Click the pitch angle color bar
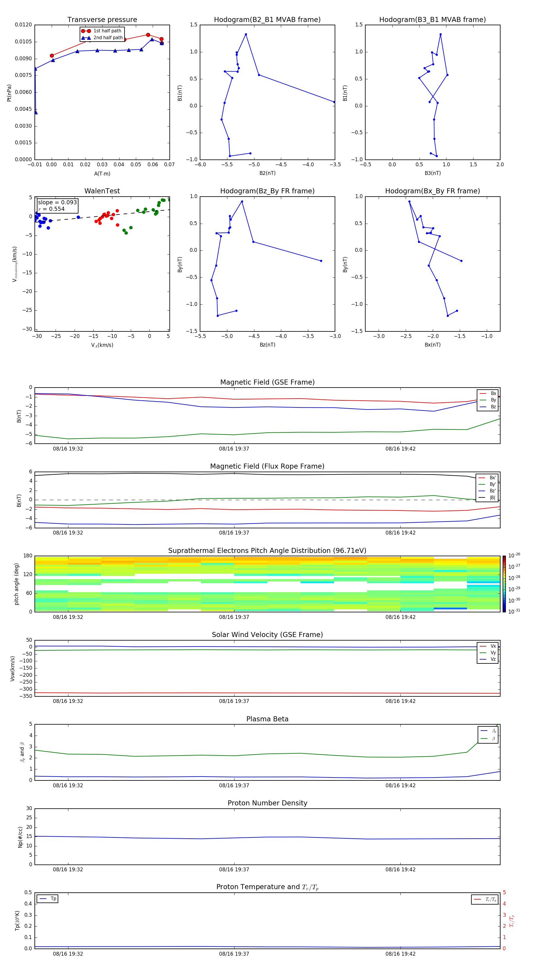The image size is (535, 980). (504, 584)
